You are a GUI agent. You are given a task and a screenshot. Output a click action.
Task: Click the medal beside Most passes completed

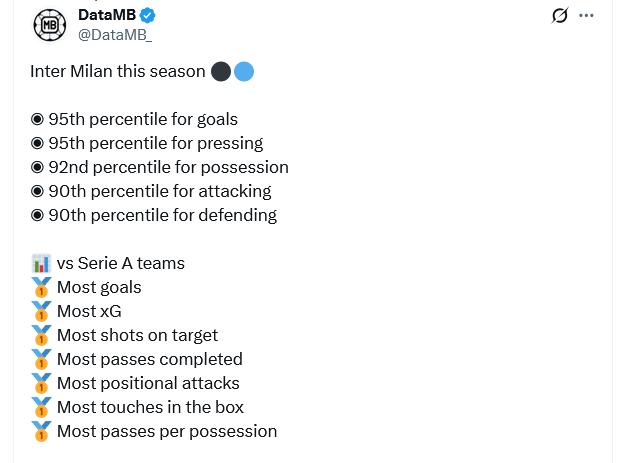[41, 360]
